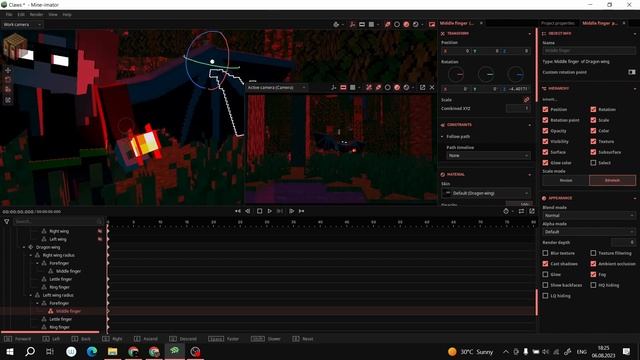Collapse the Dragon wing tree node

tap(24, 247)
